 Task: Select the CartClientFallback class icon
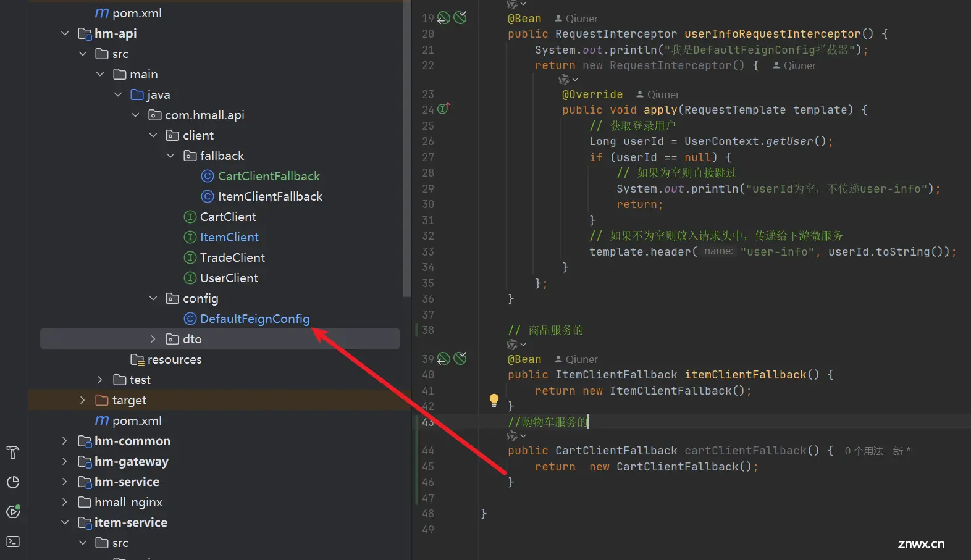pos(208,176)
